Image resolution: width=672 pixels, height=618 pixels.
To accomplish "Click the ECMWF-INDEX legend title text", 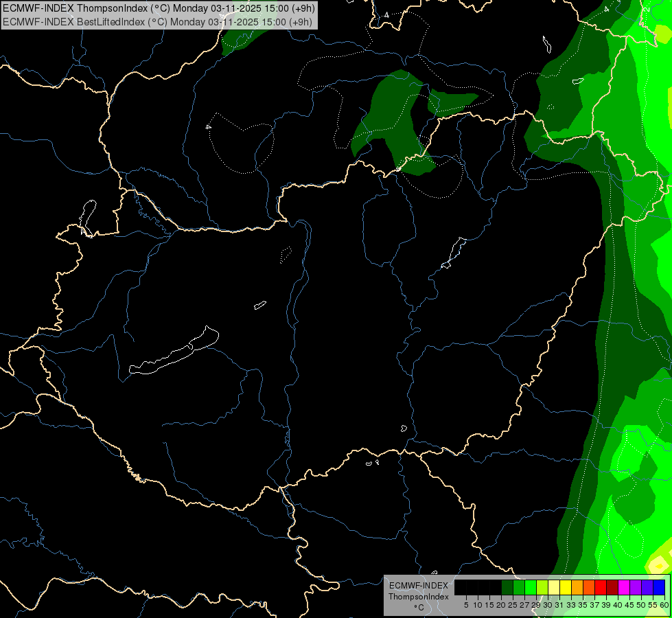I will (x=419, y=586).
